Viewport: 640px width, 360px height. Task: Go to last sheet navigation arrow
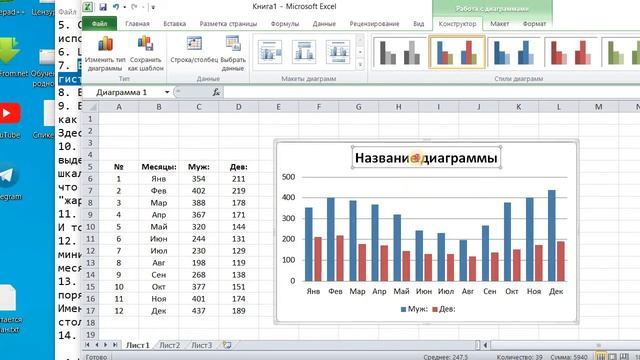click(x=115, y=345)
